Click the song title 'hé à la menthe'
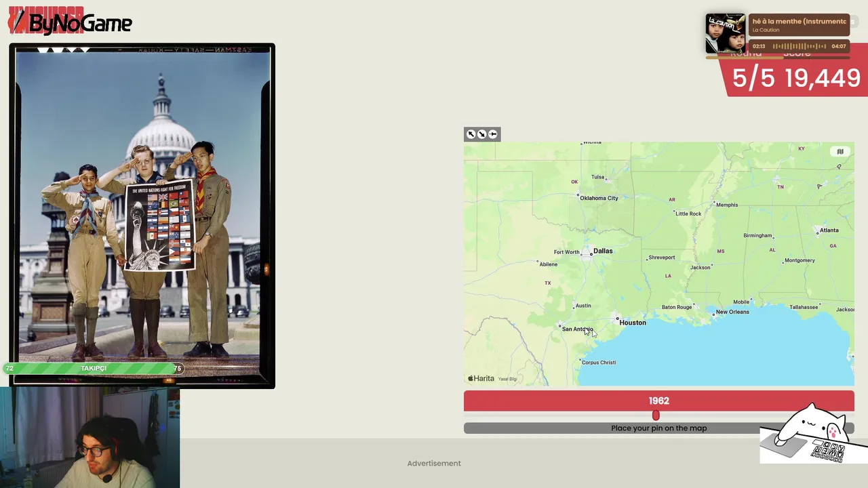 tap(799, 21)
